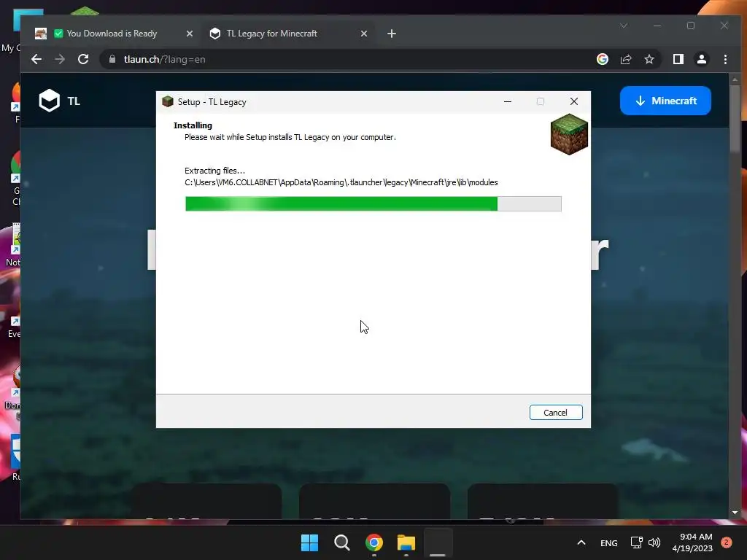Image resolution: width=747 pixels, height=560 pixels.
Task: Click the setup window title icon
Action: (x=167, y=101)
